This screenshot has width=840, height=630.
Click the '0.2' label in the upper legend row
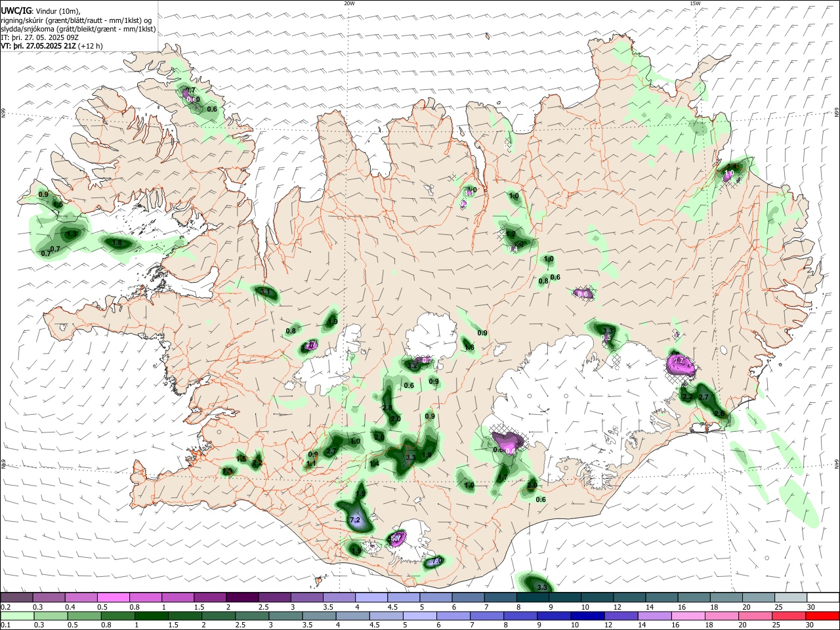click(5, 607)
